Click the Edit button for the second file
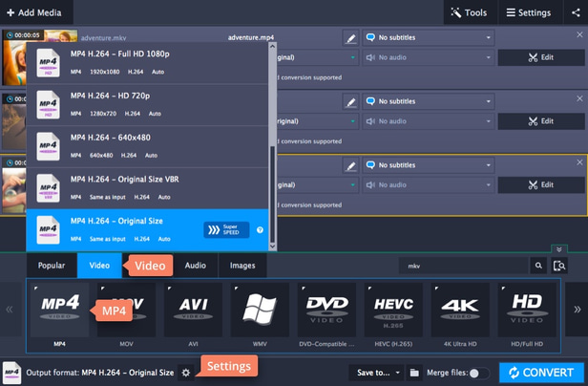 click(x=541, y=121)
